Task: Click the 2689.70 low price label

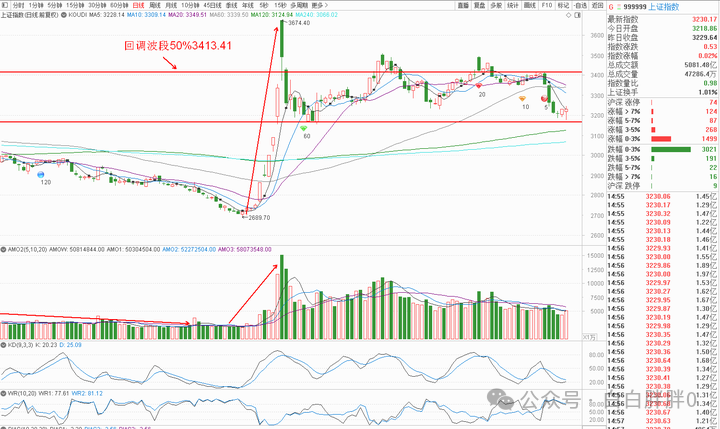Action: [x=259, y=218]
